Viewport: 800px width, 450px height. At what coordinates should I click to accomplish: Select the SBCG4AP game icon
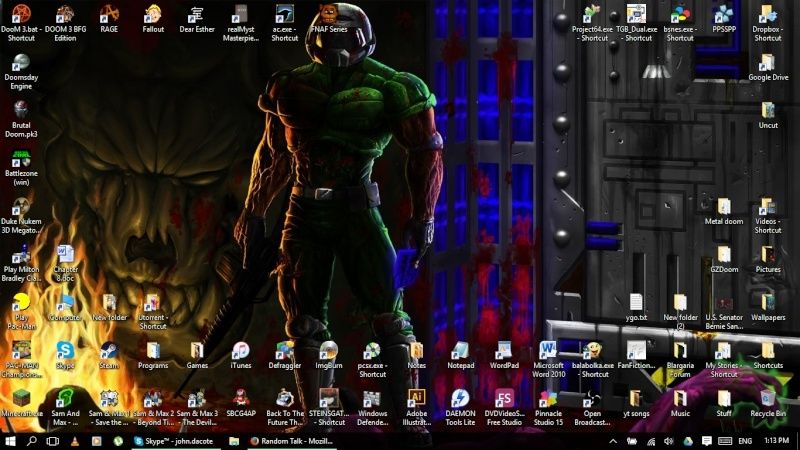(240, 398)
